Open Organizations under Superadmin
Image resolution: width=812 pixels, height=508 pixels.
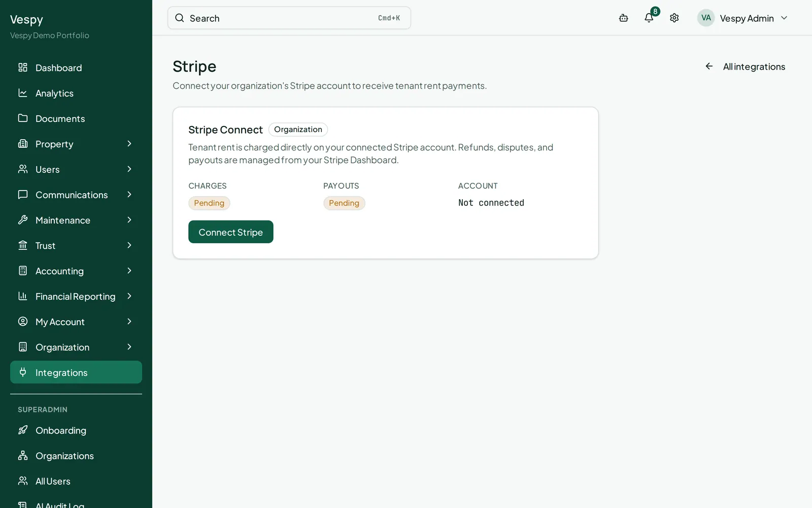tap(76, 456)
